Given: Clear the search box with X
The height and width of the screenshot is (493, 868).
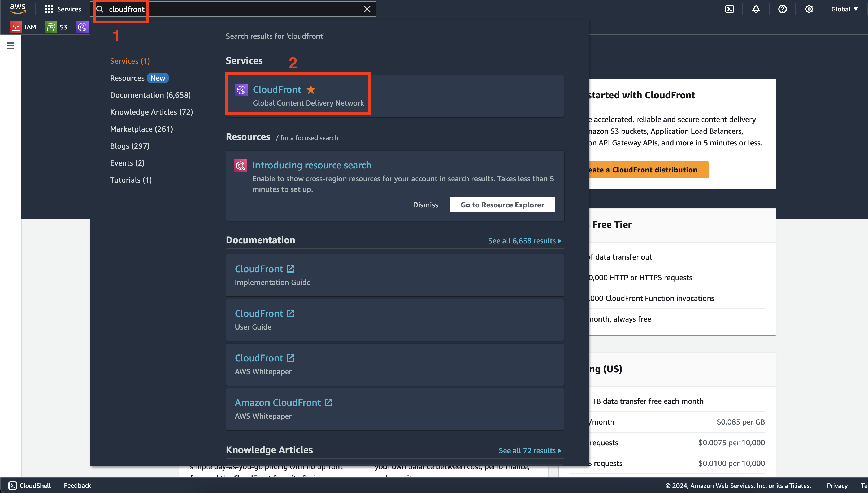Looking at the screenshot, I should pos(367,9).
